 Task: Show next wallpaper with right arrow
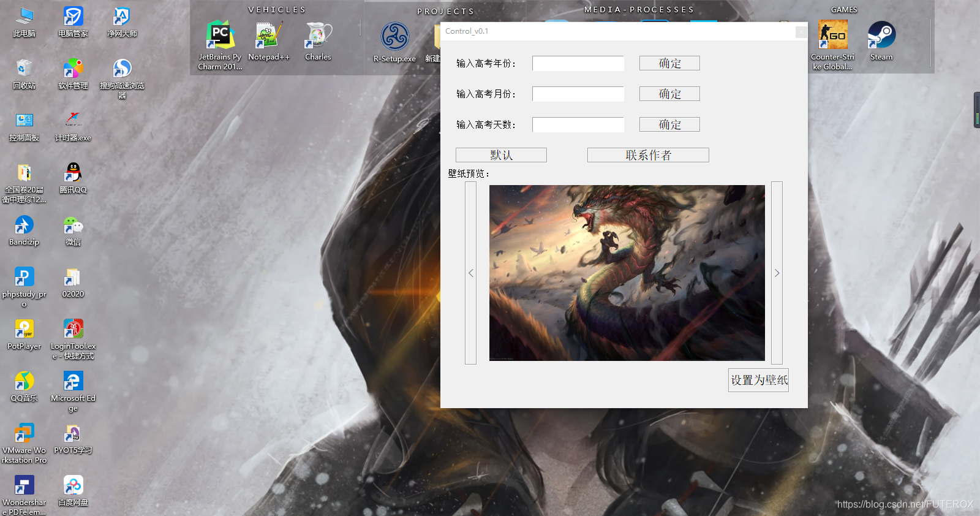[x=777, y=273]
